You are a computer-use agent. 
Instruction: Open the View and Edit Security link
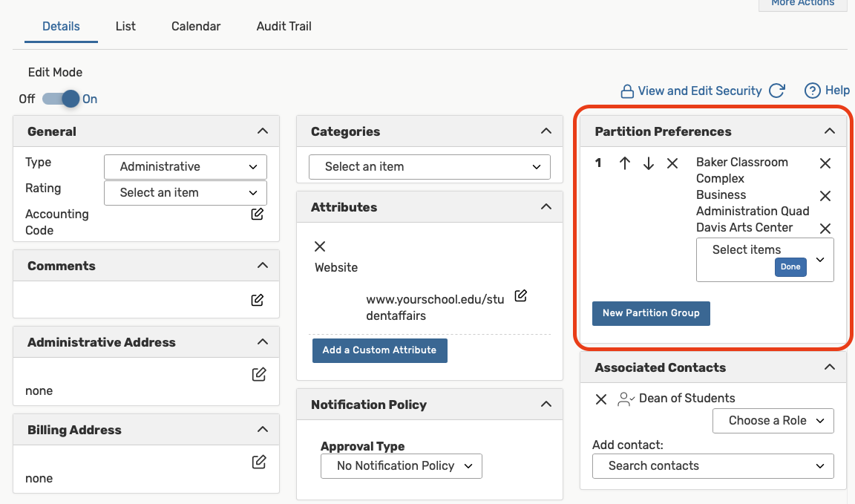click(699, 91)
